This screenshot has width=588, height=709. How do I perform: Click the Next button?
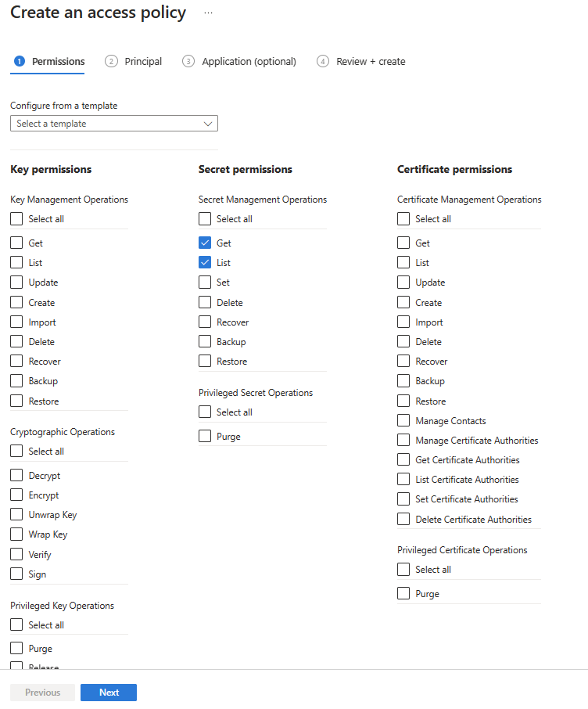pyautogui.click(x=108, y=692)
